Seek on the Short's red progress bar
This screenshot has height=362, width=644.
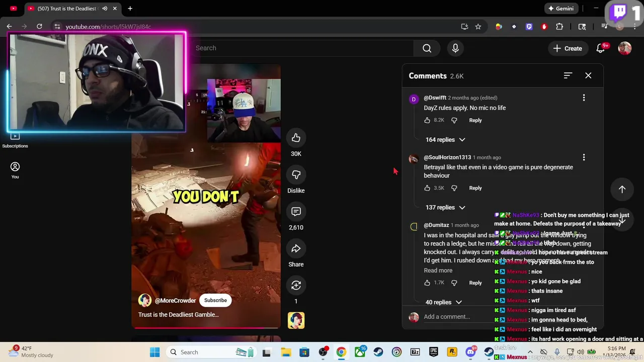pyautogui.click(x=206, y=328)
